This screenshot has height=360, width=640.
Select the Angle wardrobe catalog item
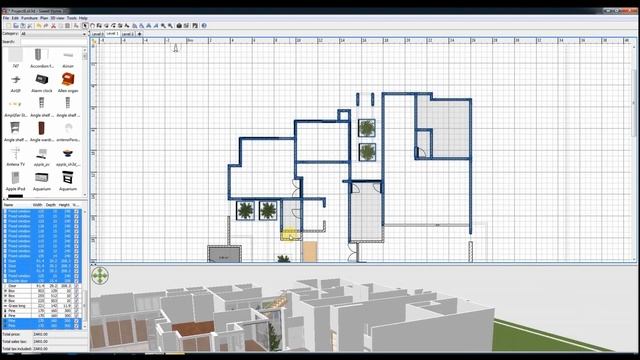tap(42, 132)
